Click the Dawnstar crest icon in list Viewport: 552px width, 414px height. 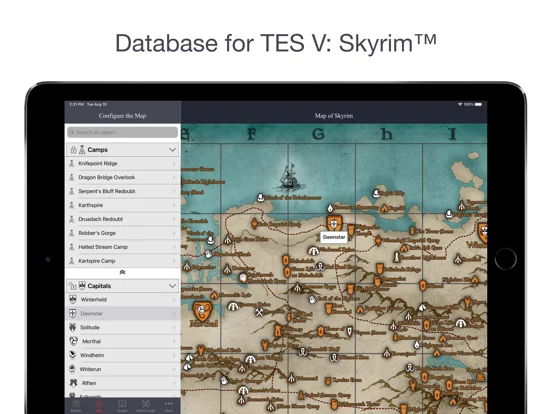[73, 313]
